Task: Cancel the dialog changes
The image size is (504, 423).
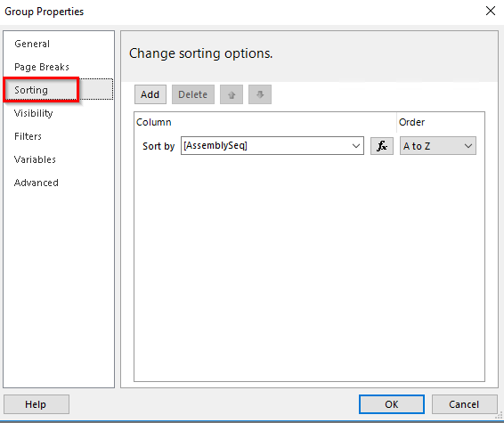Action: (x=464, y=404)
